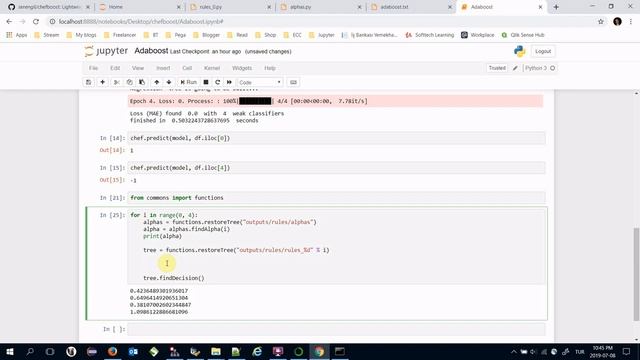Switch to the Home tab
The height and width of the screenshot is (360, 640).
139,7
